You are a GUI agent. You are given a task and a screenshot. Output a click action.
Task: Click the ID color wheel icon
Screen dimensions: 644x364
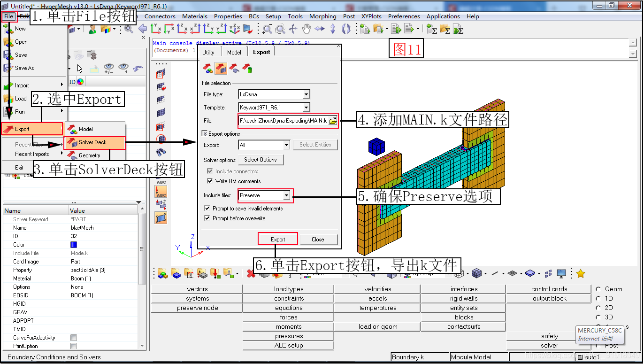[x=80, y=82]
